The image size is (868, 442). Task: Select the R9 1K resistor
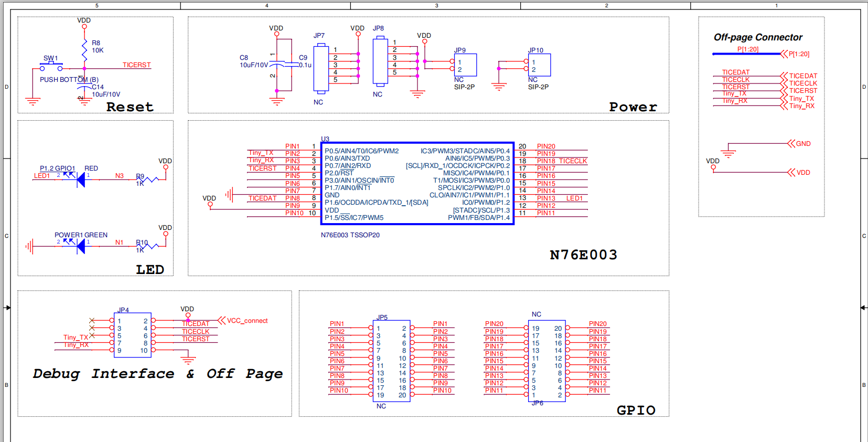(147, 180)
